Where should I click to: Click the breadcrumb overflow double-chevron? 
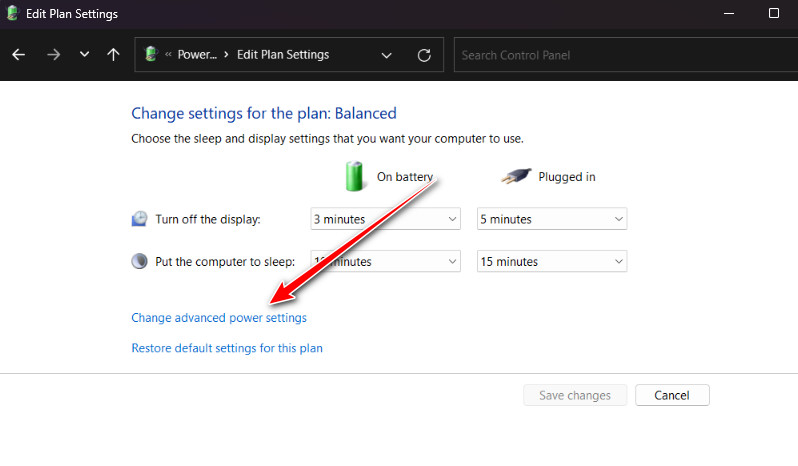pos(168,54)
